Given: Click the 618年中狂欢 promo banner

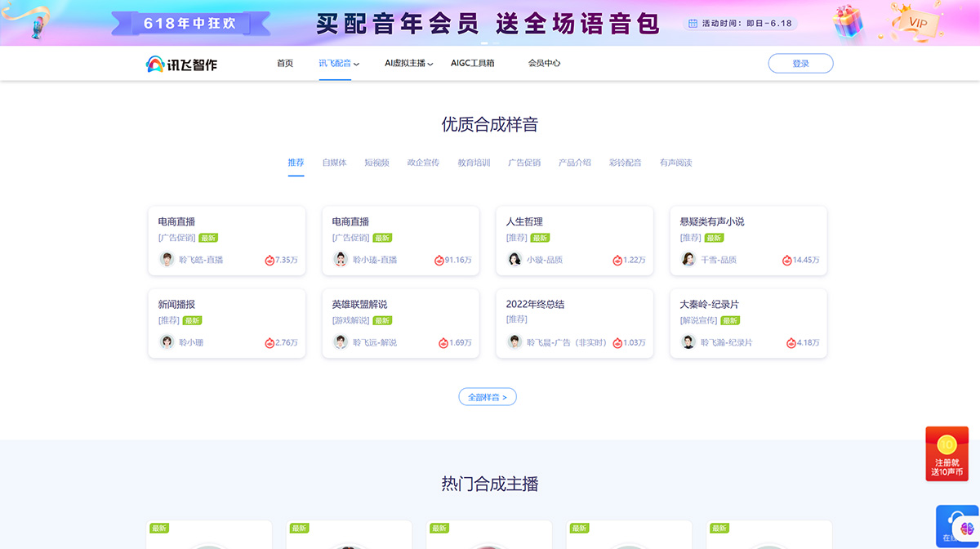Looking at the screenshot, I should pyautogui.click(x=189, y=23).
